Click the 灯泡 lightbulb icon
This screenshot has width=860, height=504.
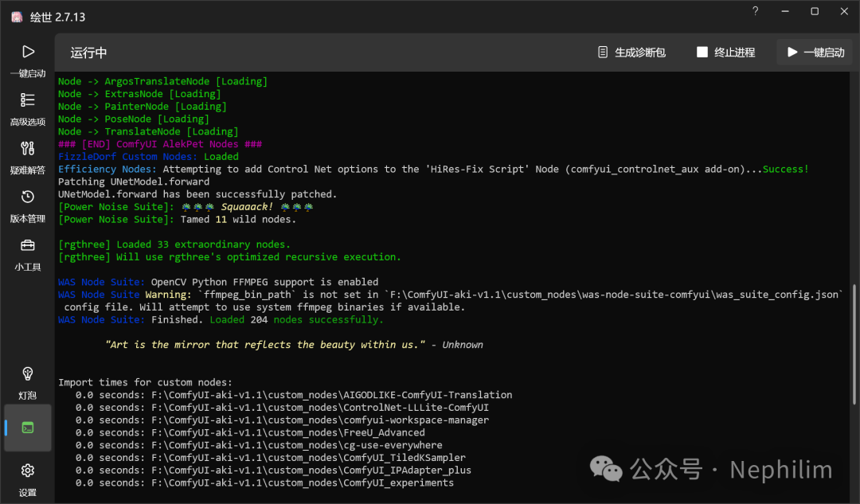click(28, 374)
